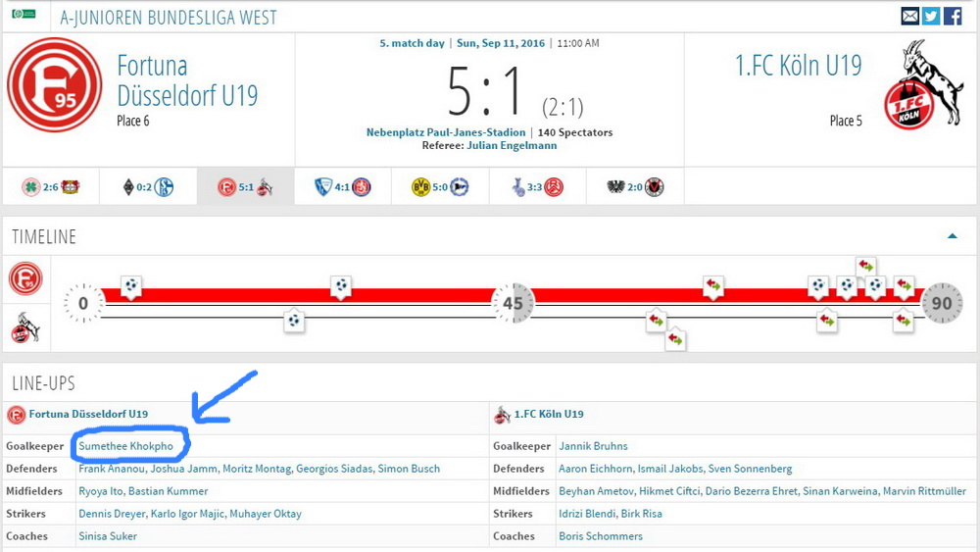The image size is (980, 552).
Task: Open striker Dennis Dreyer's profile
Action: tap(112, 514)
